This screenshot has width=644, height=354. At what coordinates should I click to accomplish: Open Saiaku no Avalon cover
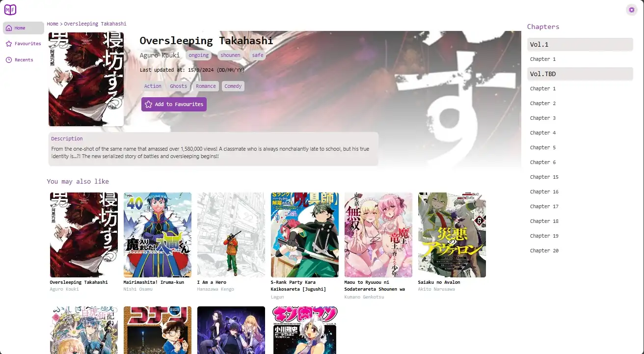coord(452,235)
